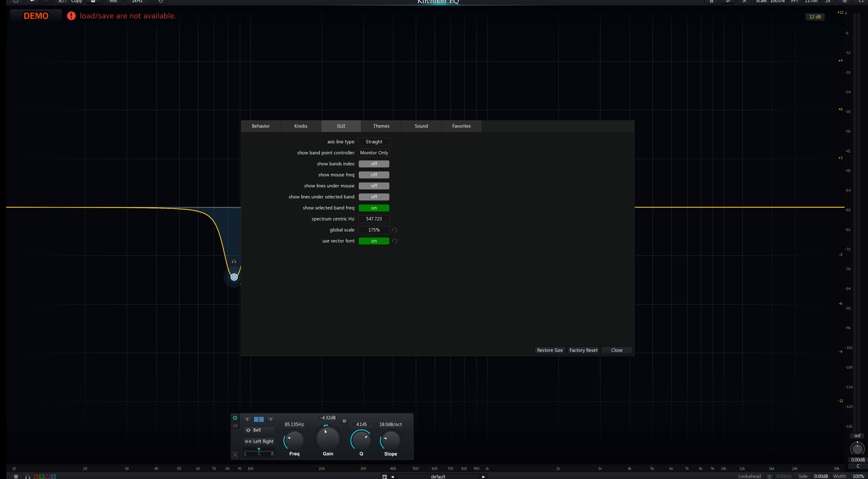Image resolution: width=868 pixels, height=479 pixels.
Task: Toggle the M channel monitor button
Action: click(x=47, y=476)
